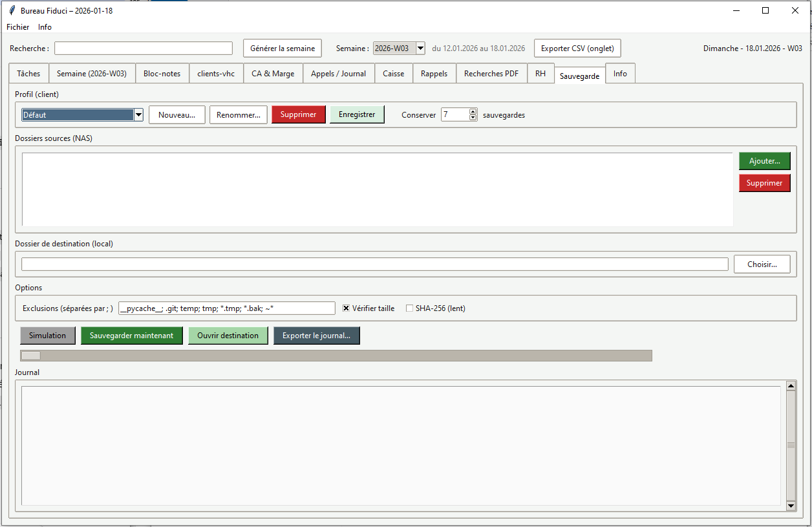Open the CA & Marge tab
This screenshot has width=812, height=527.
pyautogui.click(x=273, y=73)
